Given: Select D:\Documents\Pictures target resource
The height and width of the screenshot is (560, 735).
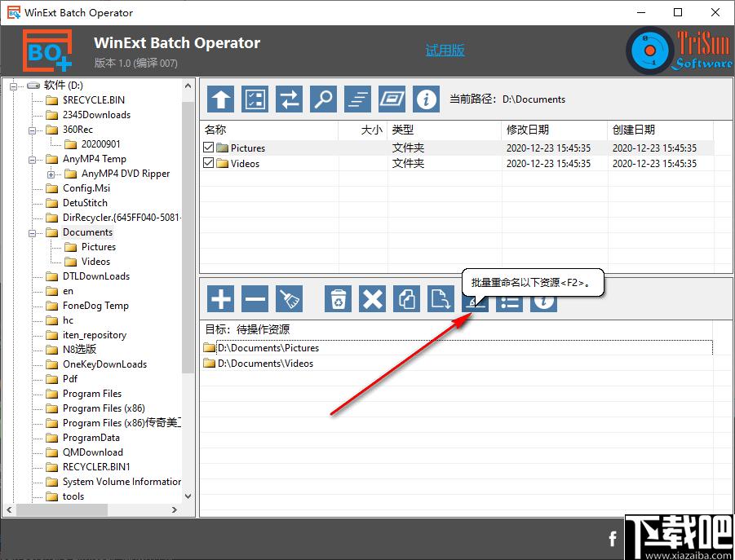Looking at the screenshot, I should pos(457,348).
